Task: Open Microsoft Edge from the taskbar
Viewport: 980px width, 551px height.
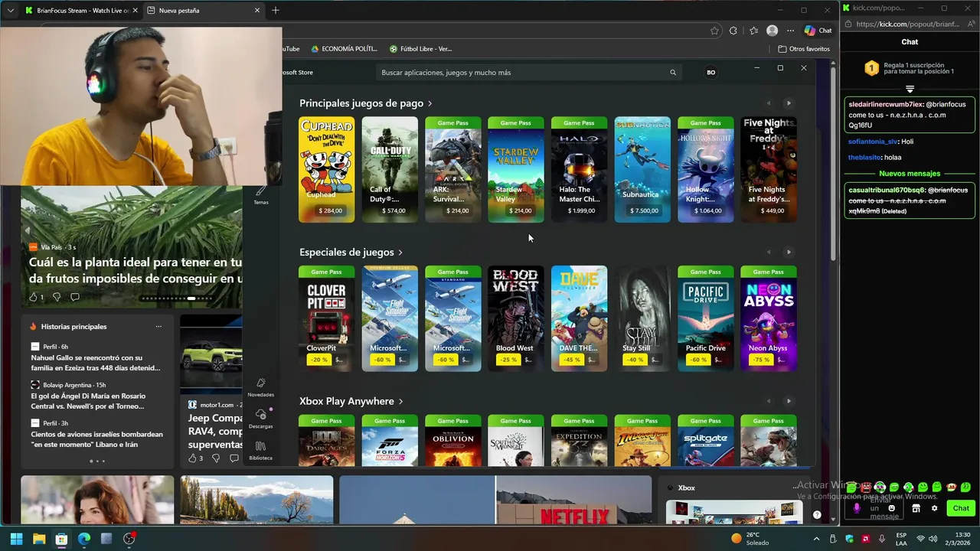Action: [x=84, y=539]
